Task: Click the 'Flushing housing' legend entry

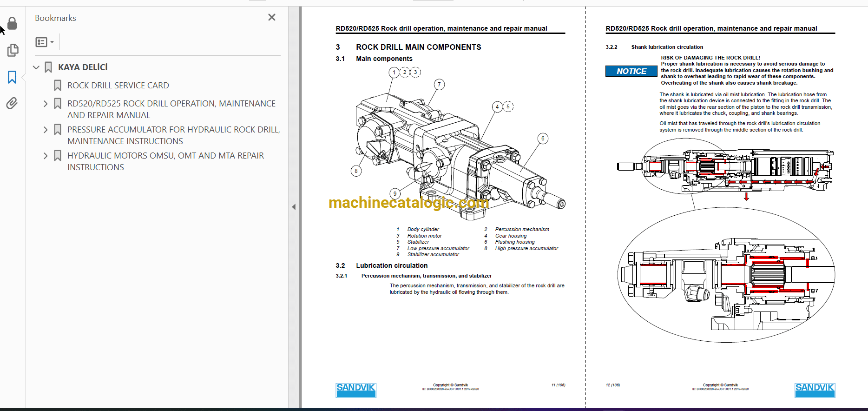Action: coord(515,242)
